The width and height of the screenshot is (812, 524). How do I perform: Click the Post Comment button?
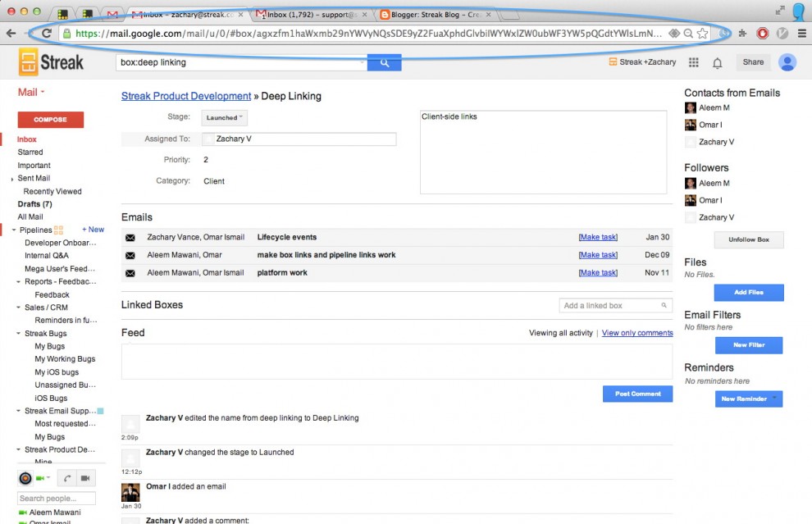[x=637, y=394]
